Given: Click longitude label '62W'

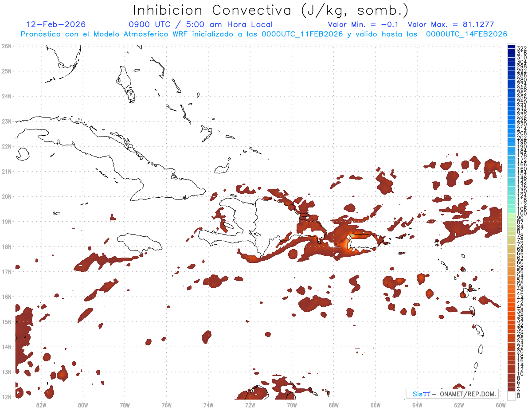Looking at the screenshot, I should (459, 405).
